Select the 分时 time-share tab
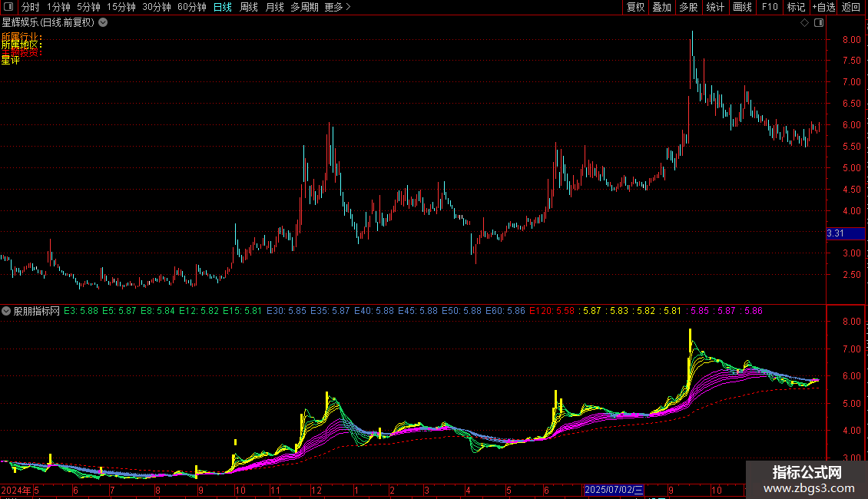868x499 pixels. [31, 7]
